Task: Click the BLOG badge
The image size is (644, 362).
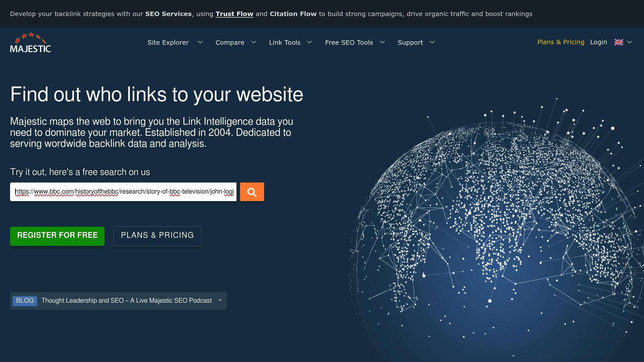Action: click(25, 301)
